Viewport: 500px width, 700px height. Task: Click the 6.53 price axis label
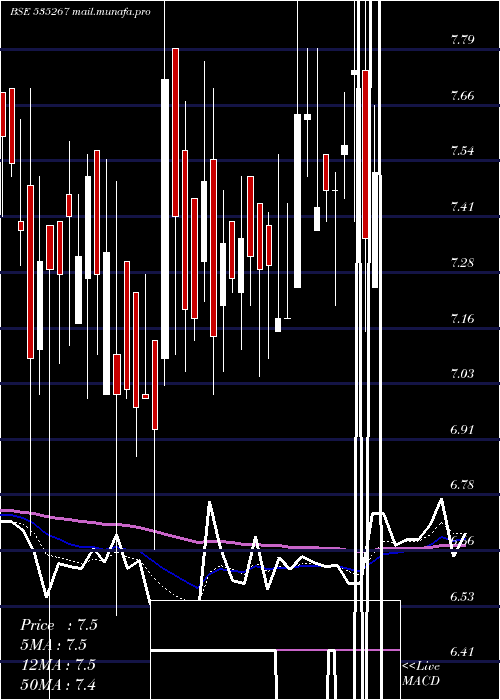pyautogui.click(x=462, y=596)
